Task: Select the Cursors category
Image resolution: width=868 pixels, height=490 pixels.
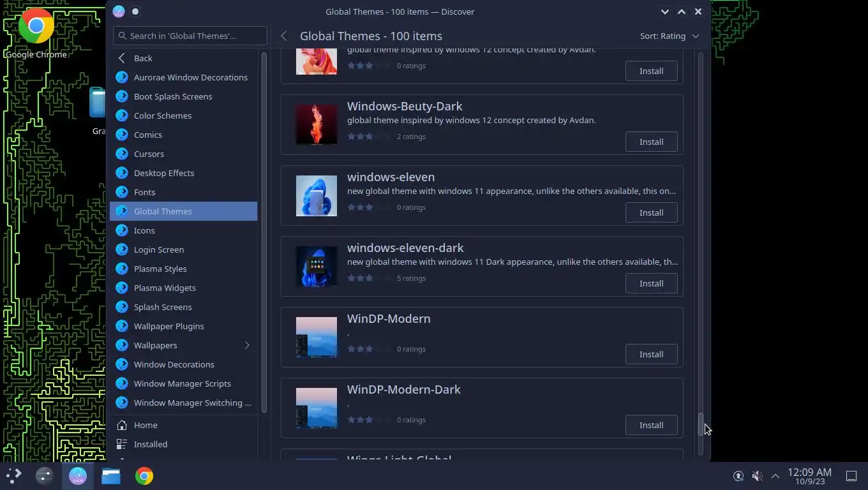Action: (x=184, y=154)
